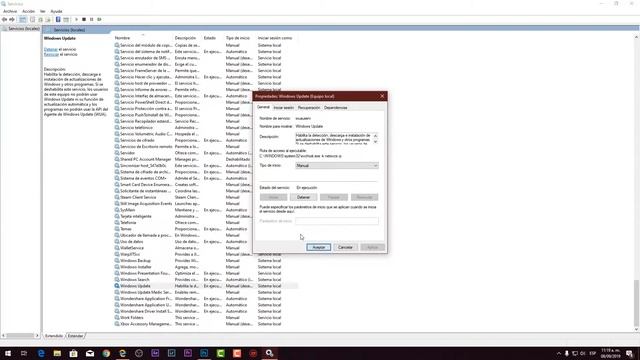Screen dimensions: 640x360
Task: Click the stop service square icon
Action: (84, 19)
